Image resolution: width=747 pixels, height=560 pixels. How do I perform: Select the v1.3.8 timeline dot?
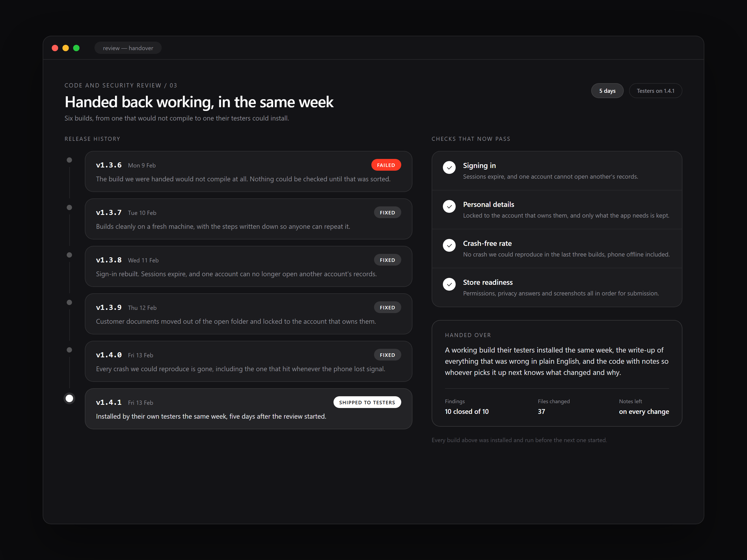69,255
